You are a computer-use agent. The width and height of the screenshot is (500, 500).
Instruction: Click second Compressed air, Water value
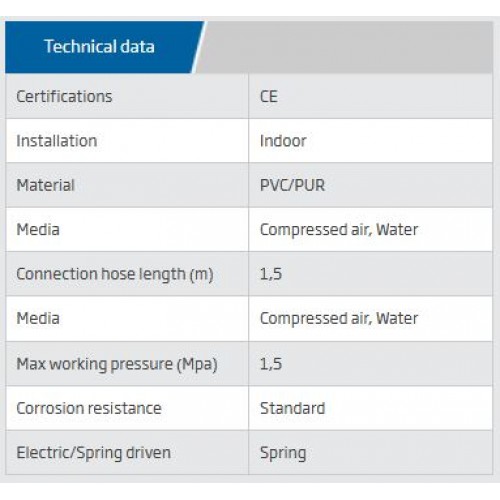pos(339,318)
